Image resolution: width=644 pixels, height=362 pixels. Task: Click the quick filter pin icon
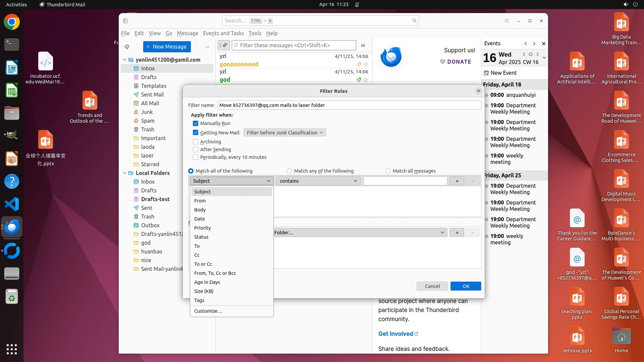224,45
